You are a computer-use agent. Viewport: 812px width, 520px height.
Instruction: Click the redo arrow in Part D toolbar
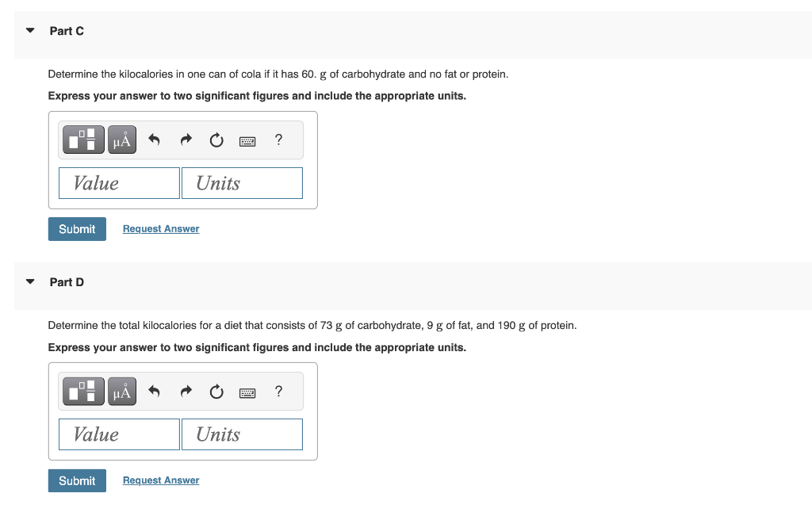185,391
